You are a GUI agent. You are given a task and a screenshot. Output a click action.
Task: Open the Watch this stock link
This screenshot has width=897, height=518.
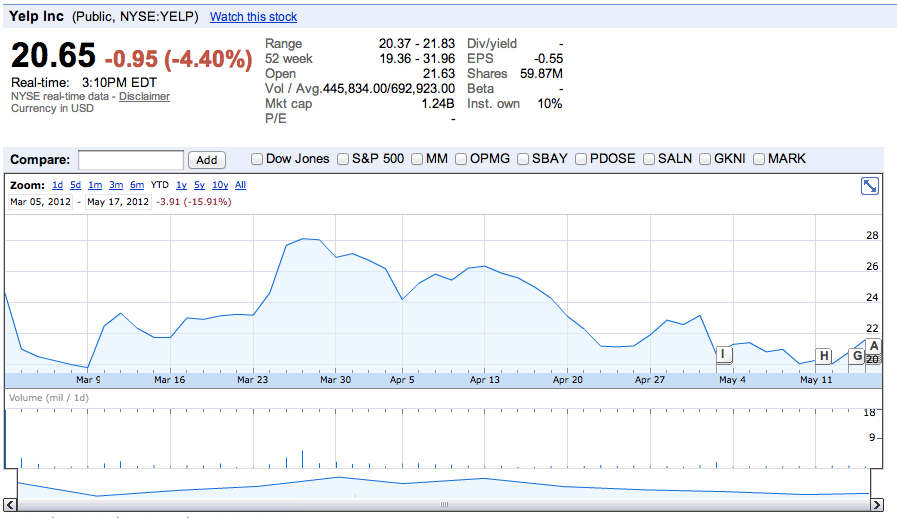pyautogui.click(x=253, y=17)
